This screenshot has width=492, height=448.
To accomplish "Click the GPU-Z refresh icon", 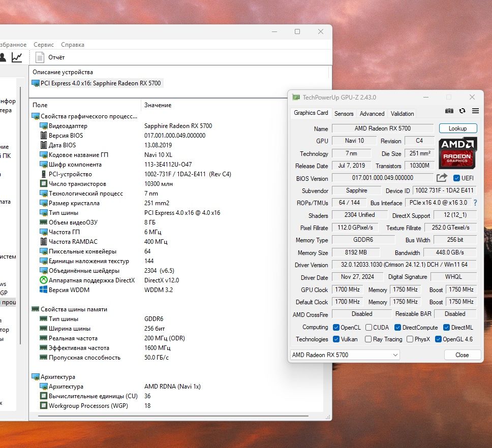I will coord(462,111).
